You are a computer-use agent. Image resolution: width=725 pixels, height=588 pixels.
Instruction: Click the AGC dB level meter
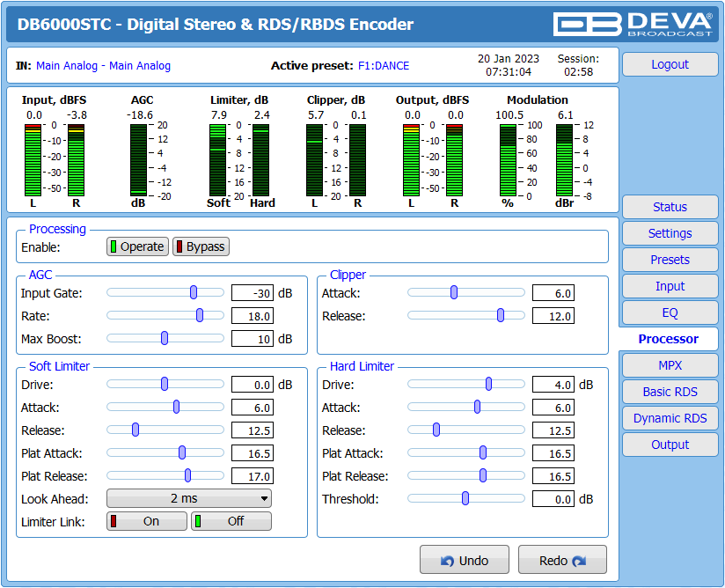click(138, 160)
